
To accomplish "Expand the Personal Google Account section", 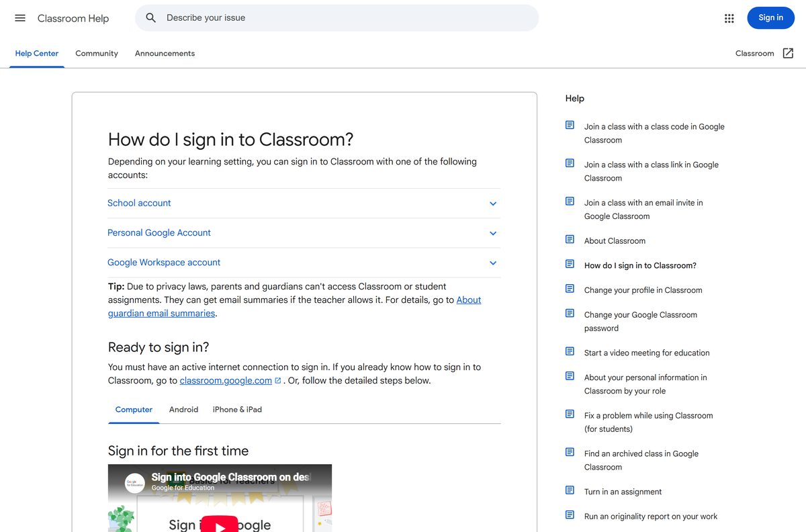I will [x=304, y=232].
